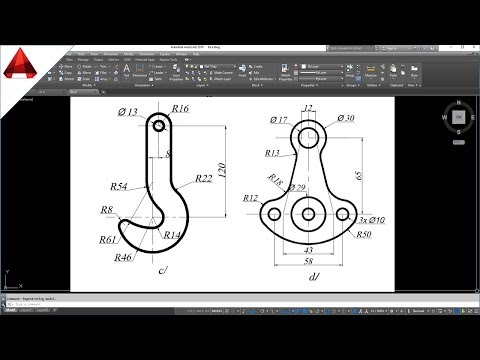480x360 pixels.
Task: Click the Text annotation tool
Action: (126, 71)
